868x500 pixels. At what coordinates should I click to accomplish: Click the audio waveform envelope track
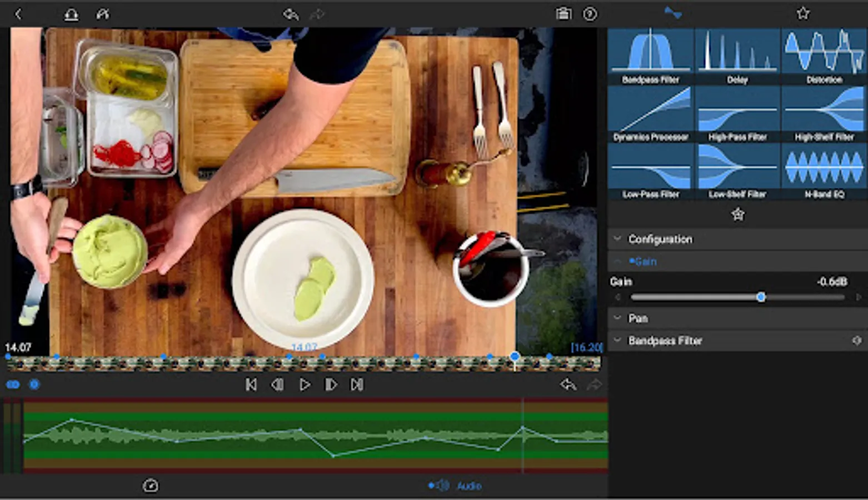pyautogui.click(x=316, y=436)
